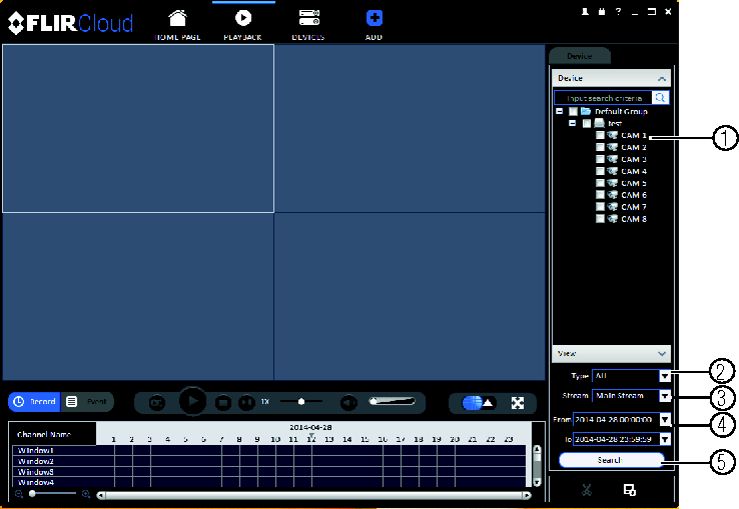Screen dimensions: 739x509
Task: Click timeline scroll up arrow
Action: click(537, 450)
